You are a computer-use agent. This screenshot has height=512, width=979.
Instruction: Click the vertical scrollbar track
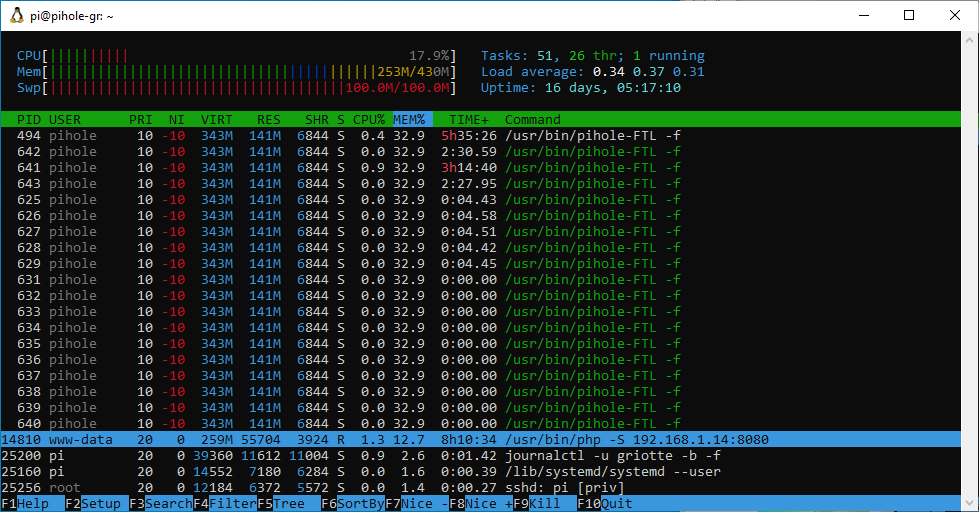pos(970,271)
